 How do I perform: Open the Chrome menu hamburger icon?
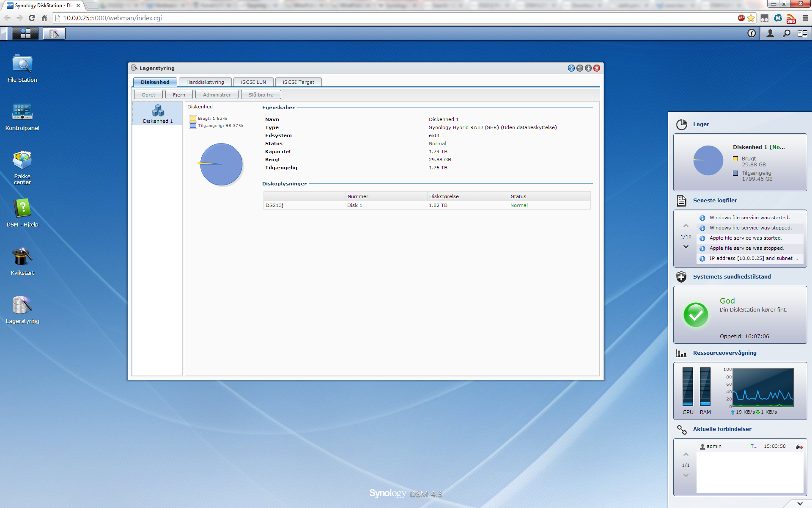click(805, 18)
